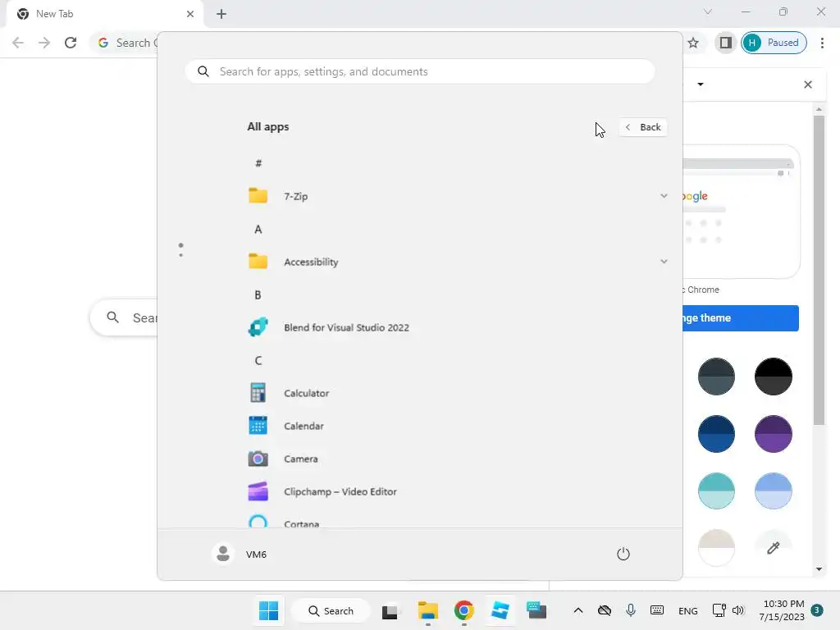The height and width of the screenshot is (630, 840).
Task: Click the ENG language indicator
Action: pos(688,611)
